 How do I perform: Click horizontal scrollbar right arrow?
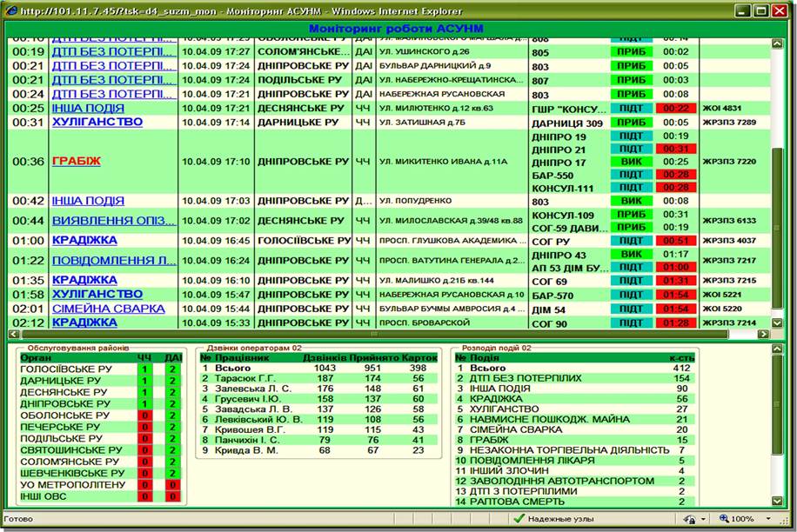click(763, 334)
